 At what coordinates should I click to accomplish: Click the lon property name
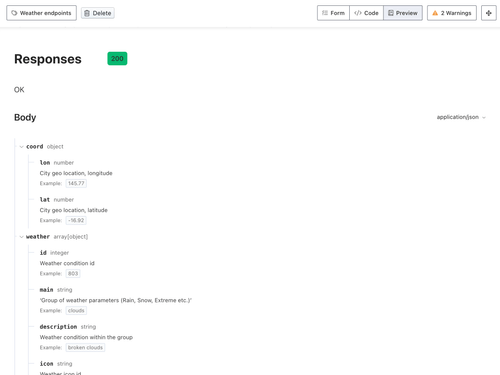tap(45, 163)
